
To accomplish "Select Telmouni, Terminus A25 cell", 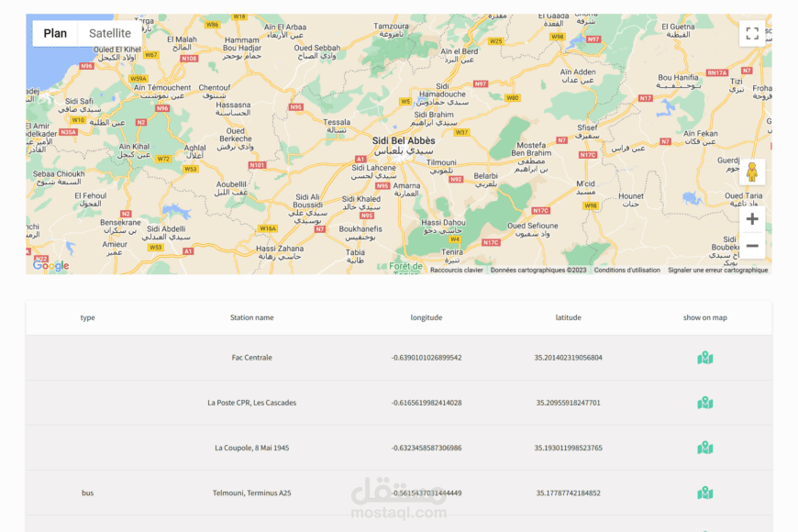I will 252,493.
